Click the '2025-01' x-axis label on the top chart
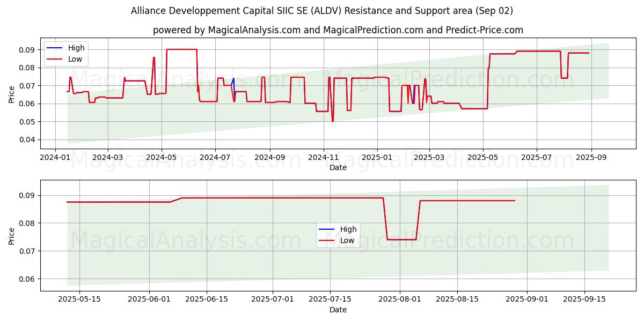 [x=377, y=158]
